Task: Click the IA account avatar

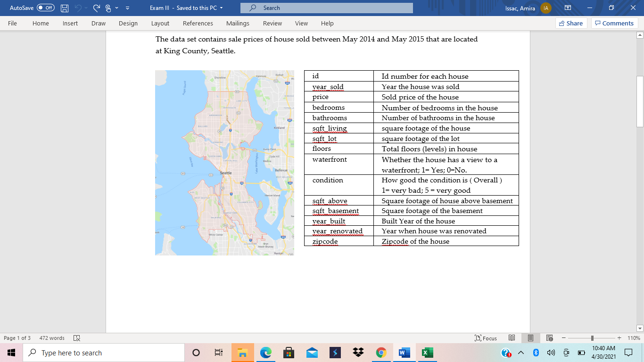Action: click(546, 8)
